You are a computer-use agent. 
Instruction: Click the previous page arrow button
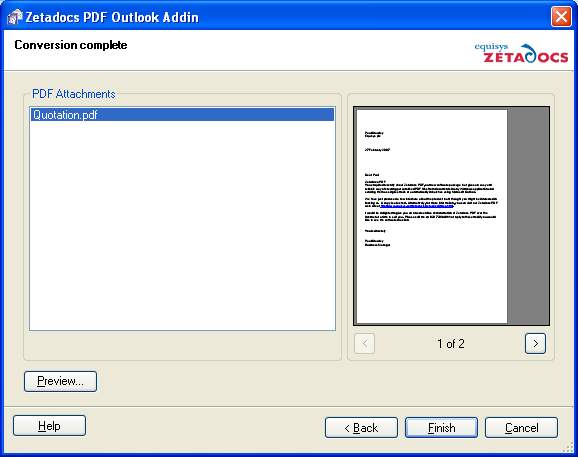(x=365, y=343)
